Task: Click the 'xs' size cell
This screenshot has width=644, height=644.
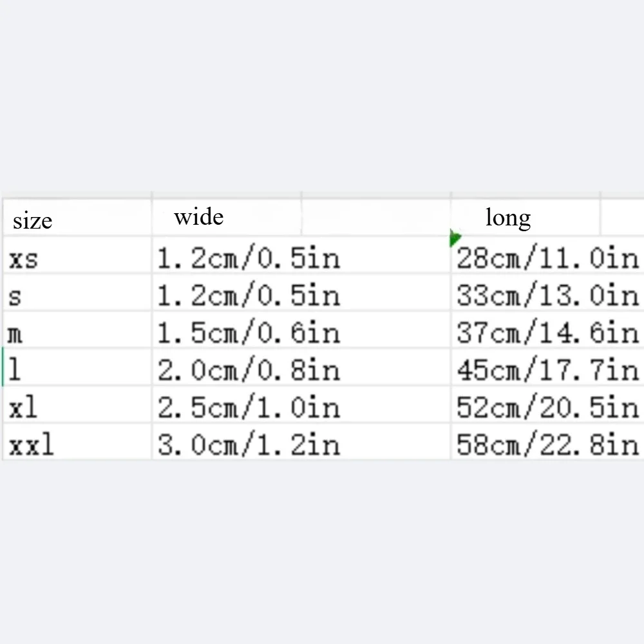Action: point(24,258)
